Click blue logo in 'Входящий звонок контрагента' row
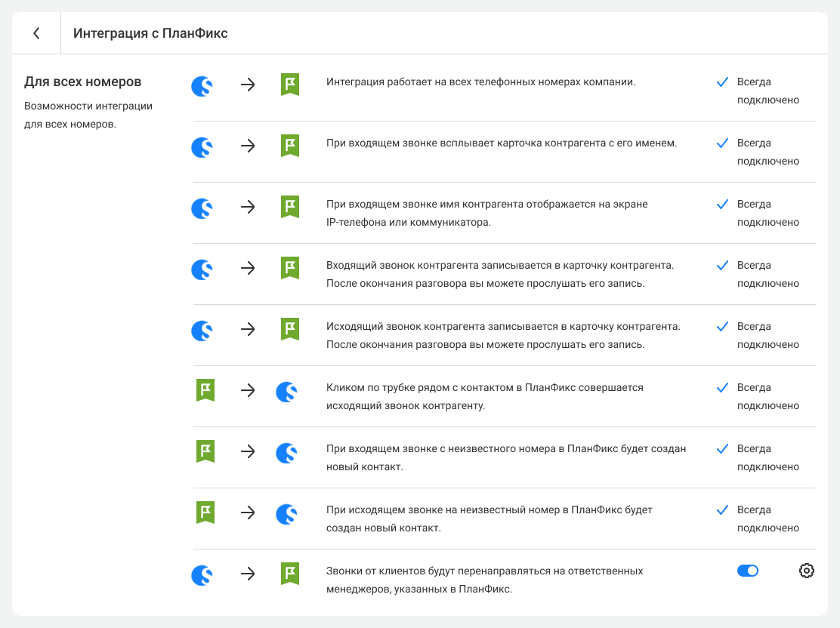 (202, 269)
